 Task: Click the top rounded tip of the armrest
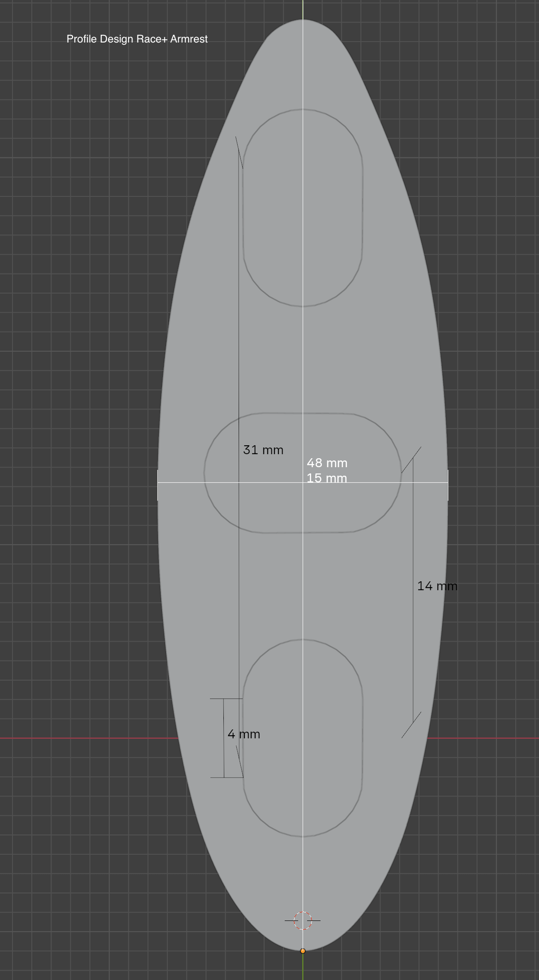(x=303, y=21)
